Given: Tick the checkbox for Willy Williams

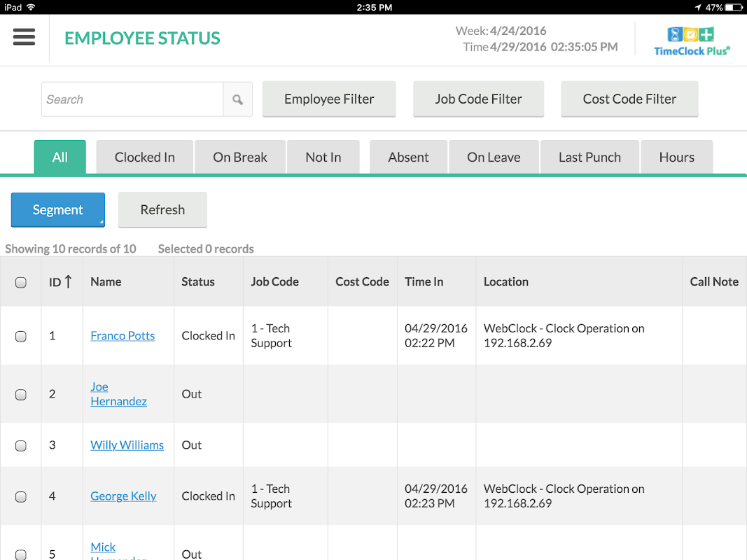Looking at the screenshot, I should (x=20, y=446).
